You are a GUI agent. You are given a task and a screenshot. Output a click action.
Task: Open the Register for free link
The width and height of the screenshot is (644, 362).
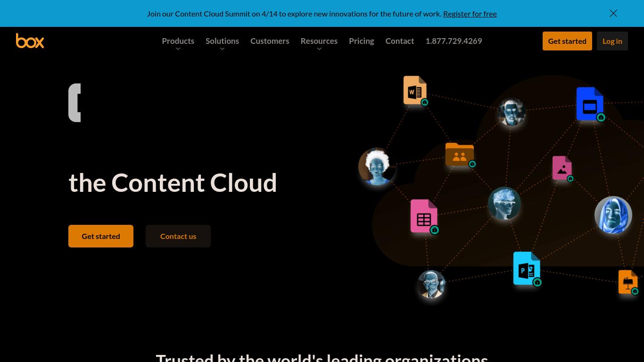click(x=470, y=14)
